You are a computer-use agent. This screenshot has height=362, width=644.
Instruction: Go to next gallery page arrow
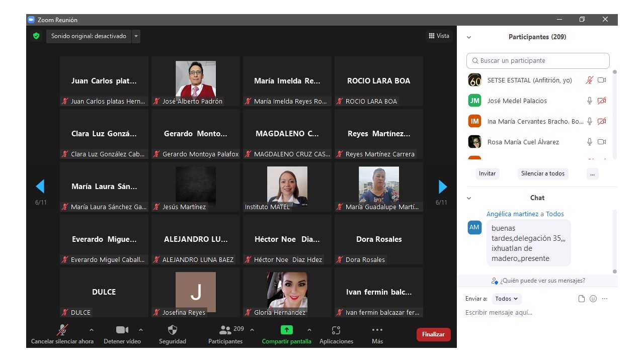443,187
